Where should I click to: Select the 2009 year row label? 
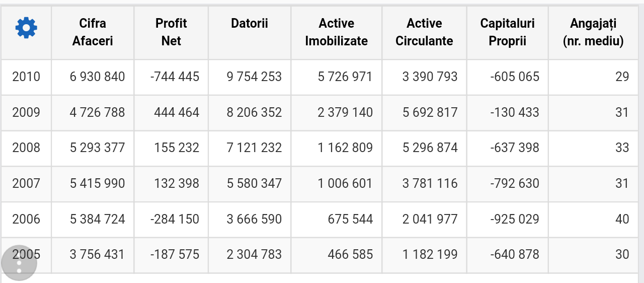tap(26, 112)
